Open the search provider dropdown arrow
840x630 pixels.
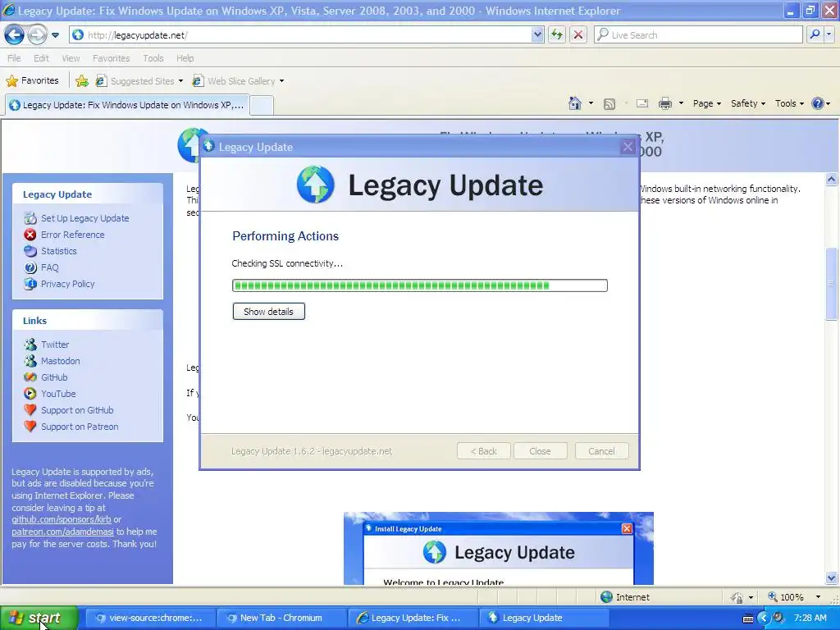829,34
